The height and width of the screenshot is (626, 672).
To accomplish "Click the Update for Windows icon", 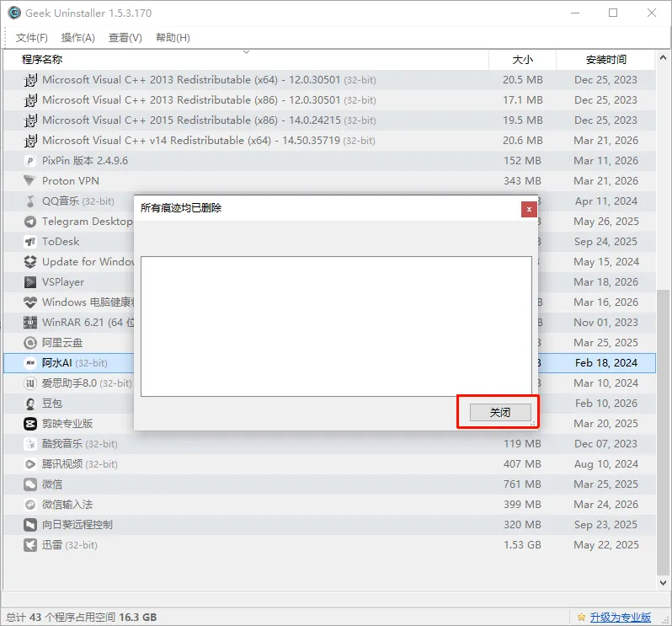I will (x=30, y=262).
